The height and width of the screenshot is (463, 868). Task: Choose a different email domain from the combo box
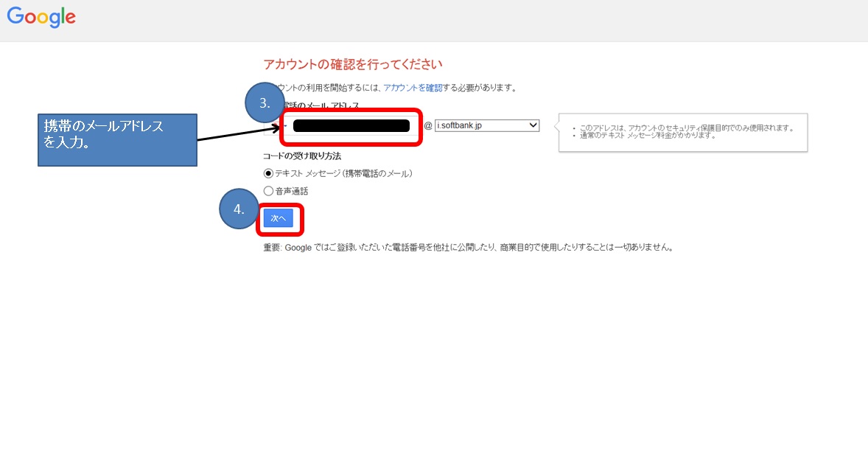[486, 125]
